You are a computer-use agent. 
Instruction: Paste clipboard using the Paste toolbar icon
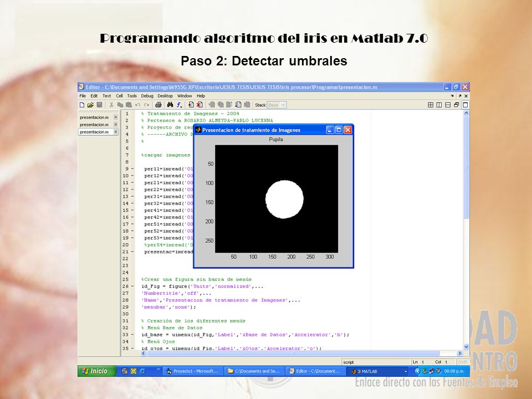[x=129, y=105]
